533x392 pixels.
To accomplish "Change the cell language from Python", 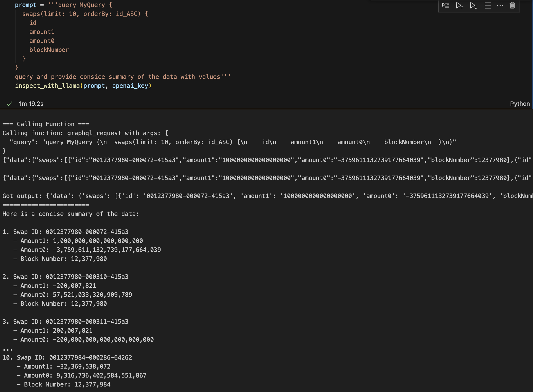I will (520, 104).
